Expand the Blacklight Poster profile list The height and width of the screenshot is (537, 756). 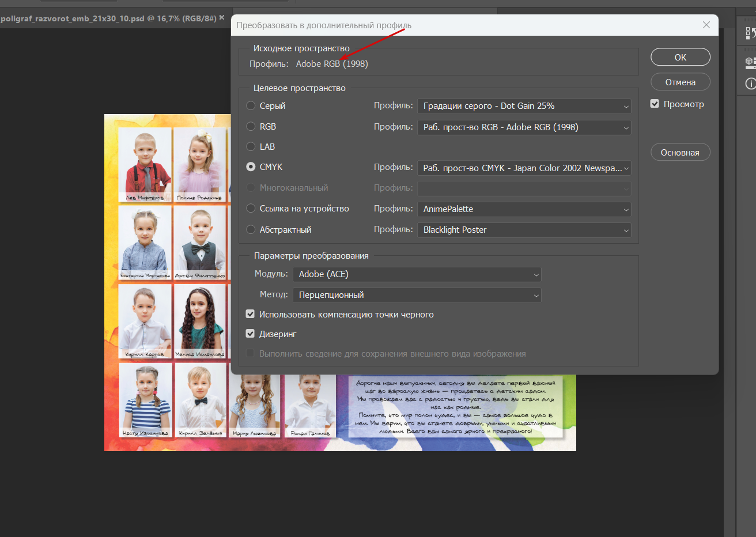point(524,230)
